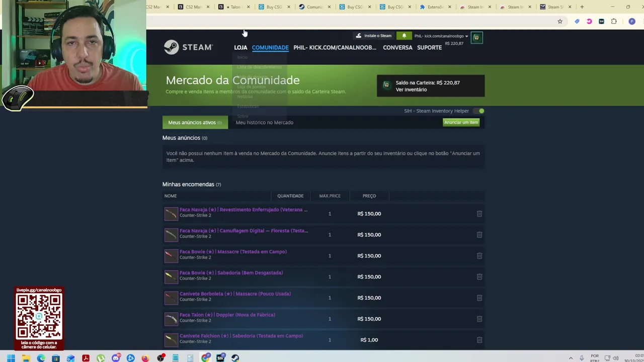Click the Canivete Falchion item thumbnail

coord(171,340)
